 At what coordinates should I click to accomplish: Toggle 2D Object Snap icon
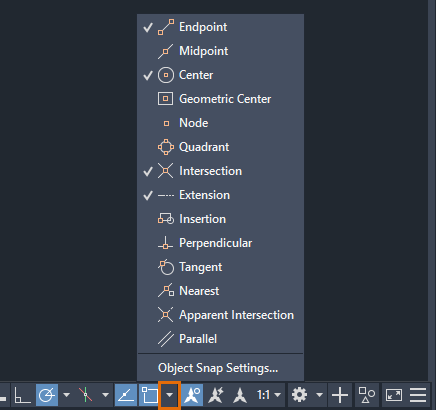pos(149,395)
